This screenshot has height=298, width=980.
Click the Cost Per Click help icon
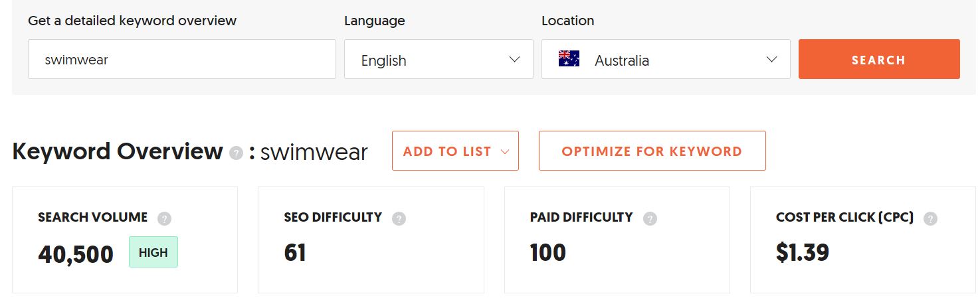(930, 218)
